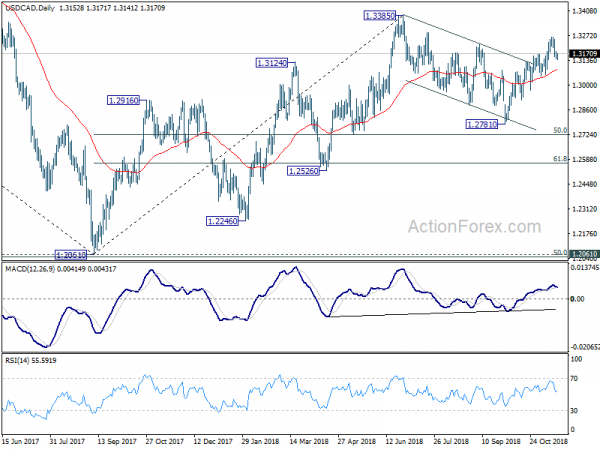Click the current price tag 1.31709
This screenshot has height=450, width=600.
(x=584, y=54)
